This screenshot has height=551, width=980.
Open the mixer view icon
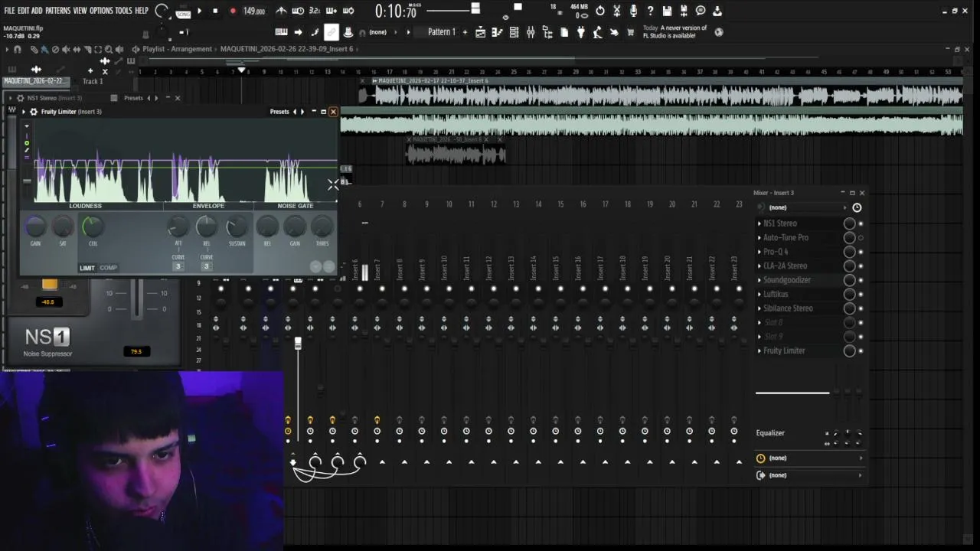pyautogui.click(x=531, y=32)
